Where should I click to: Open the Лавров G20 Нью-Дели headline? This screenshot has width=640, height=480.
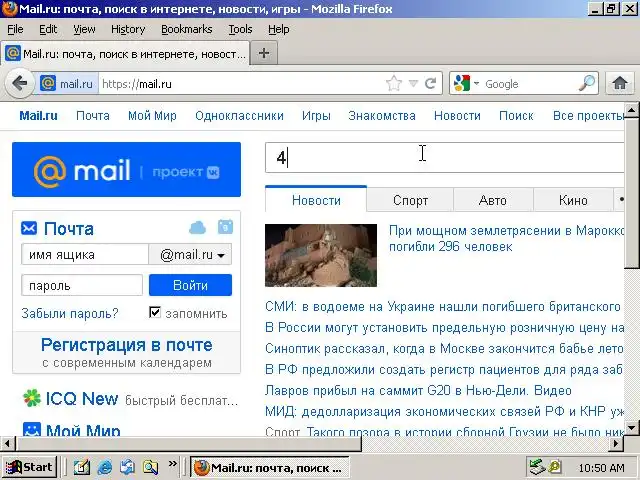(418, 391)
